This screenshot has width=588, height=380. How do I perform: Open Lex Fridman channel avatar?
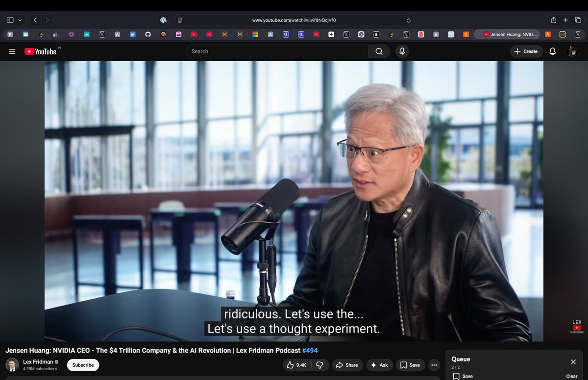12,365
